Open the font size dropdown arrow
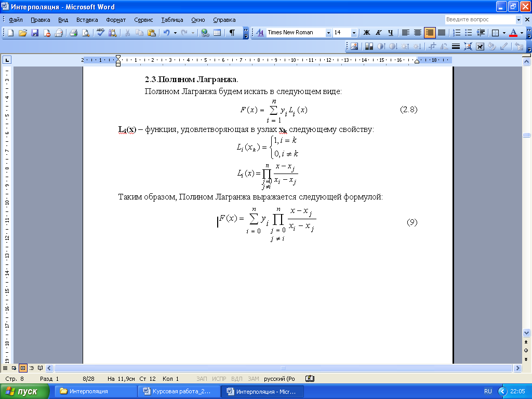Screen dimensions: 532x399 coord(354,33)
